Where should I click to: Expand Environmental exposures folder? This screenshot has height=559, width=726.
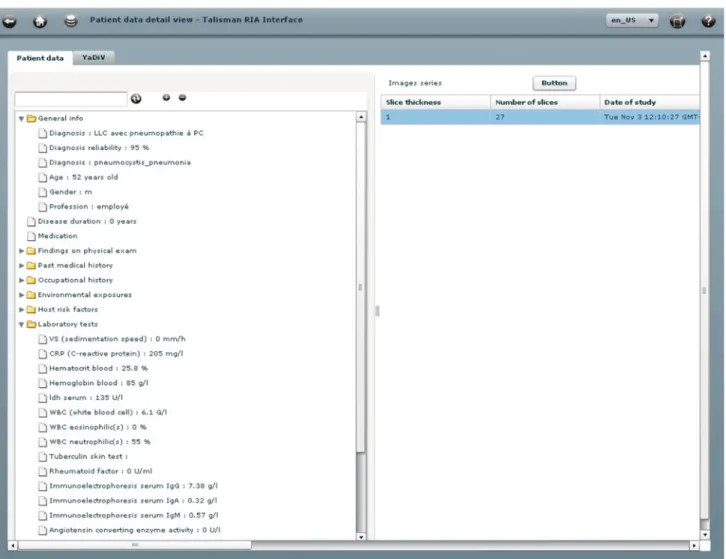(x=21, y=295)
